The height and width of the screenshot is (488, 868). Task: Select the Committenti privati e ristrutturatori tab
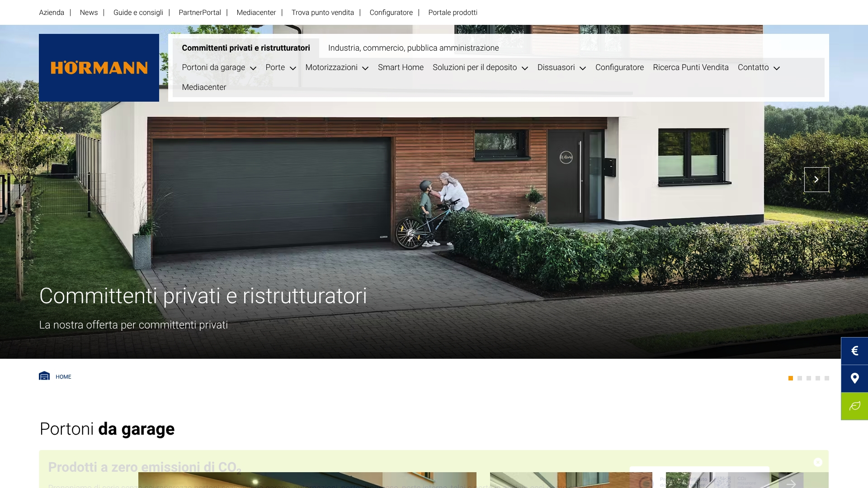pyautogui.click(x=245, y=47)
